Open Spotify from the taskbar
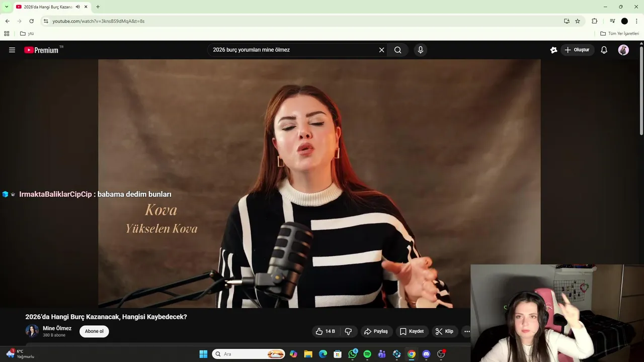This screenshot has width=644, height=362. 367,354
